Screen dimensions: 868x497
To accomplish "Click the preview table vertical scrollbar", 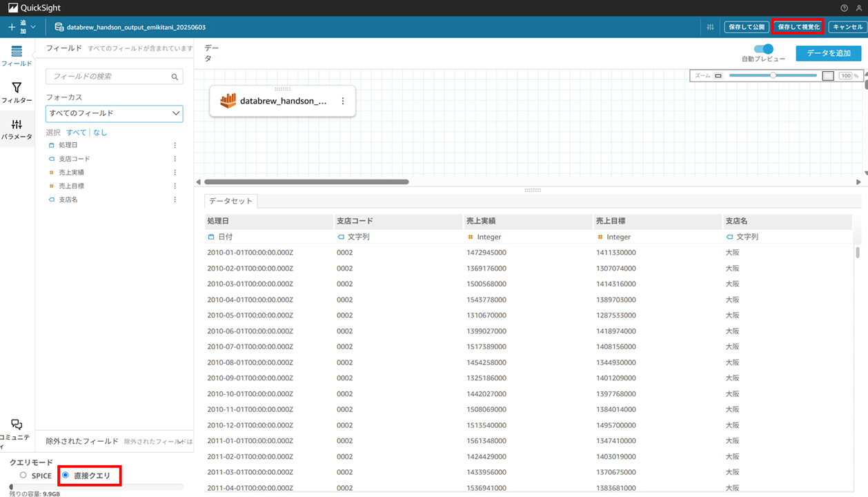I will 858,253.
